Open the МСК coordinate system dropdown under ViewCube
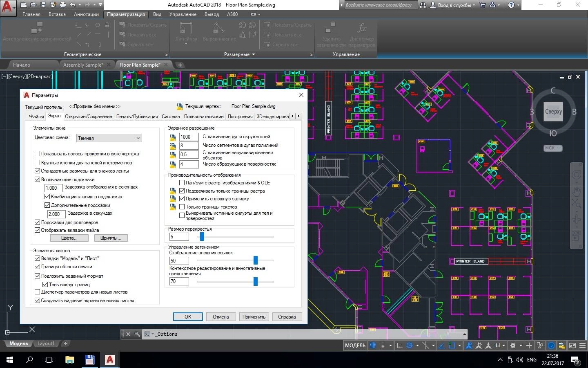 coord(553,148)
